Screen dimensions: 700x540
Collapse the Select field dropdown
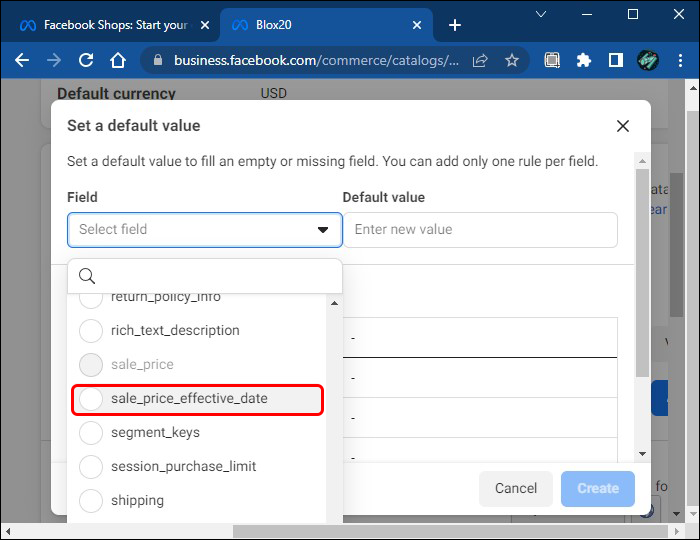tap(323, 229)
